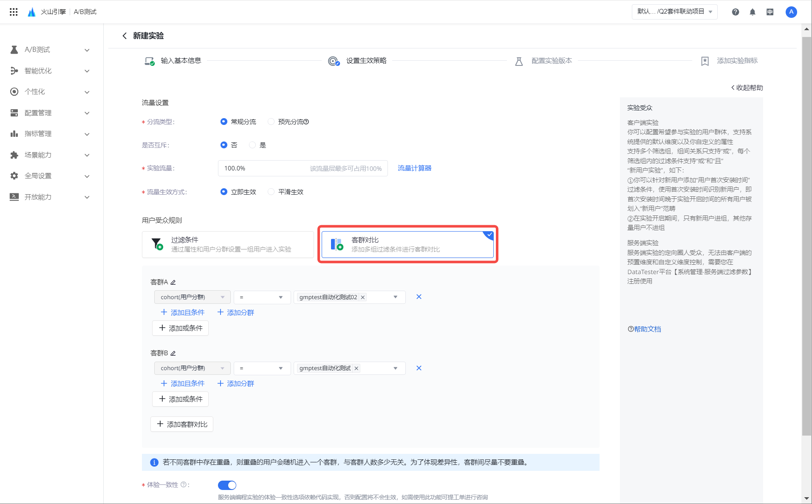Delete the 客群B condition row
Viewport: 812px width, 504px height.
tap(419, 368)
